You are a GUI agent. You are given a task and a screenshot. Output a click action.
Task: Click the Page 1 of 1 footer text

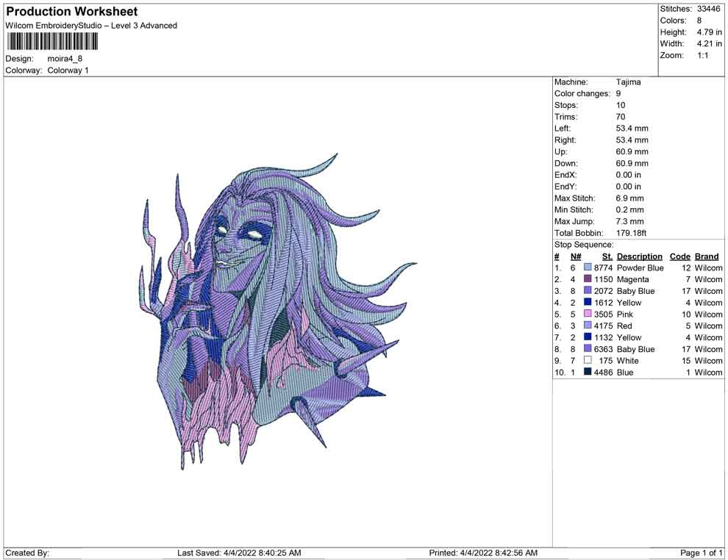pyautogui.click(x=702, y=553)
